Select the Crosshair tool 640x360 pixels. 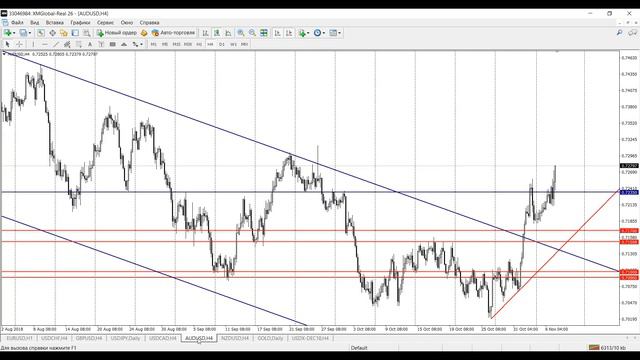[19, 44]
